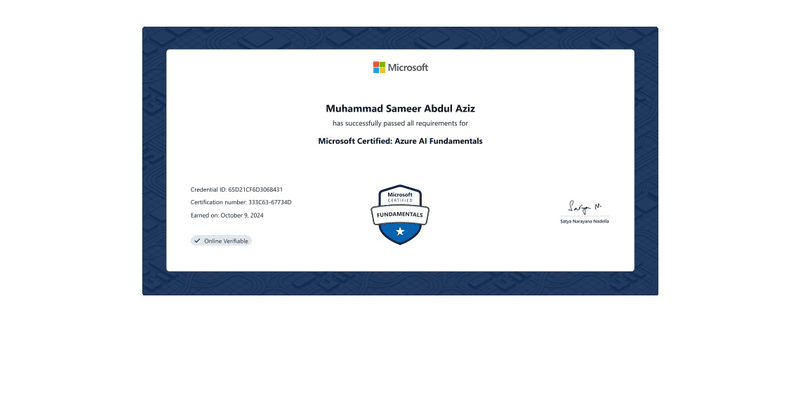The width and height of the screenshot is (800, 400).
Task: Click the white star on the badge
Action: click(x=400, y=232)
